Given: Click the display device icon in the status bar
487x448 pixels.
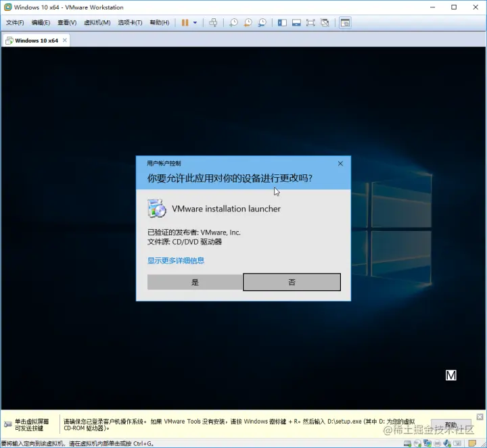Looking at the screenshot, I should pyautogui.click(x=457, y=443).
